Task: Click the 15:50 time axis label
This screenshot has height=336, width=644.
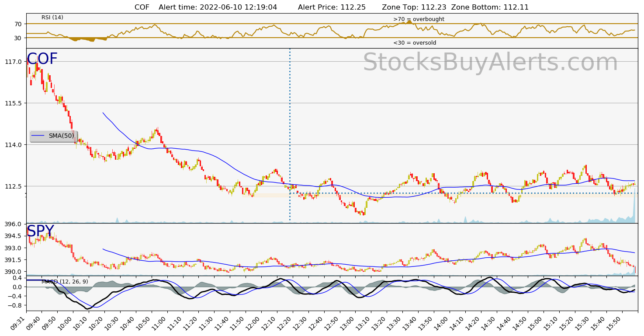Action: 614,323
